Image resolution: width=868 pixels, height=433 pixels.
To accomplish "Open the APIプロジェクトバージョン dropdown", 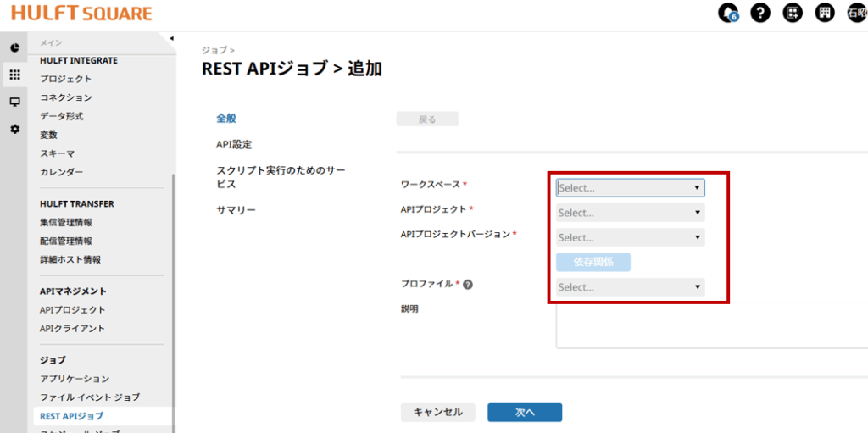I will pos(630,237).
